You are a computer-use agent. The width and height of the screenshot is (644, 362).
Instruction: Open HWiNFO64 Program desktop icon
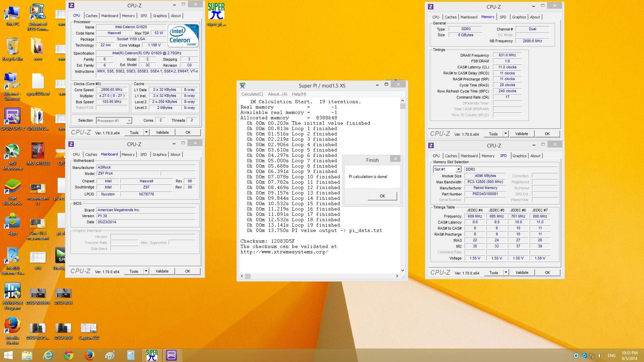(x=12, y=296)
